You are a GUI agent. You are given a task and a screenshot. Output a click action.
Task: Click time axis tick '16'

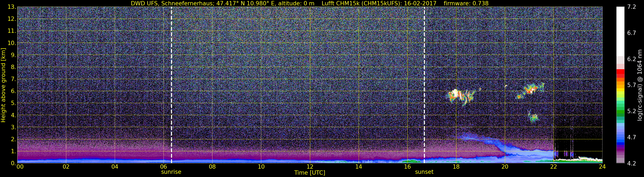[x=407, y=167]
